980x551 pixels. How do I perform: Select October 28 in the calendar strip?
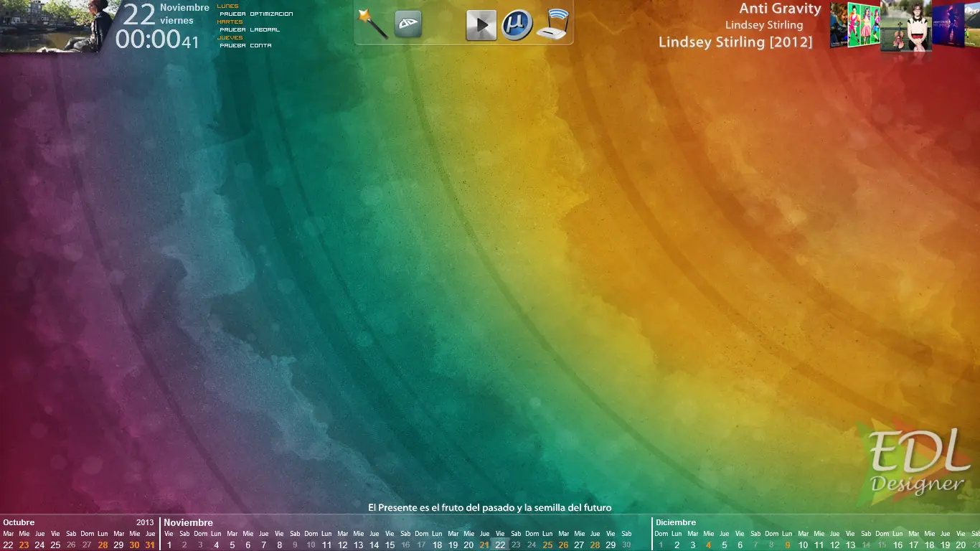(103, 545)
